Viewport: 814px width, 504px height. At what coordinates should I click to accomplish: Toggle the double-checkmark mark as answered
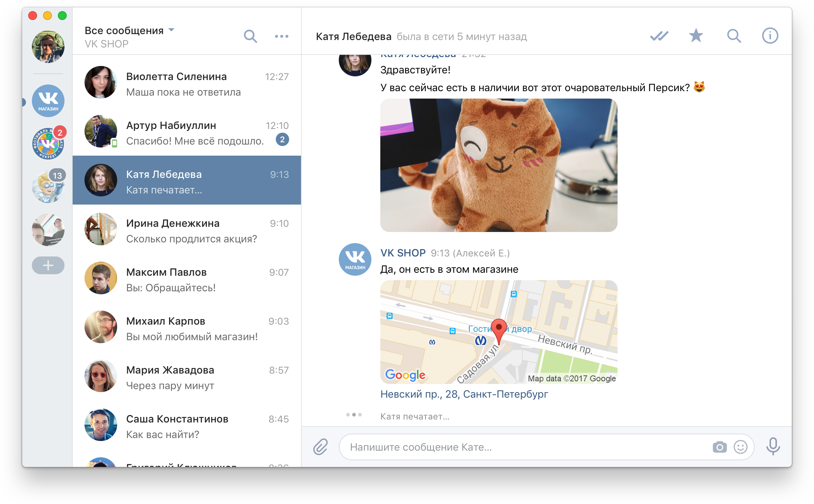pos(659,36)
